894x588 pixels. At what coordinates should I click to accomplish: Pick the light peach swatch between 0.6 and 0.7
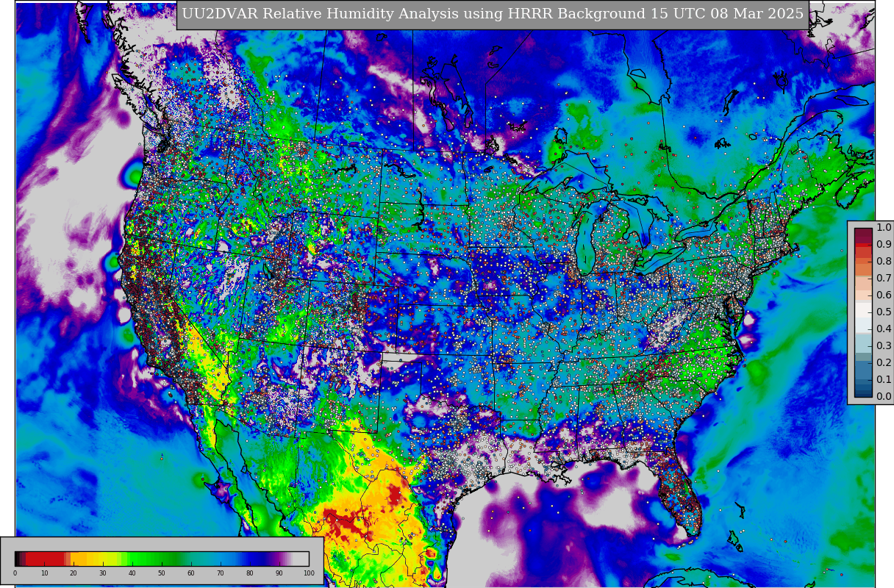click(863, 284)
